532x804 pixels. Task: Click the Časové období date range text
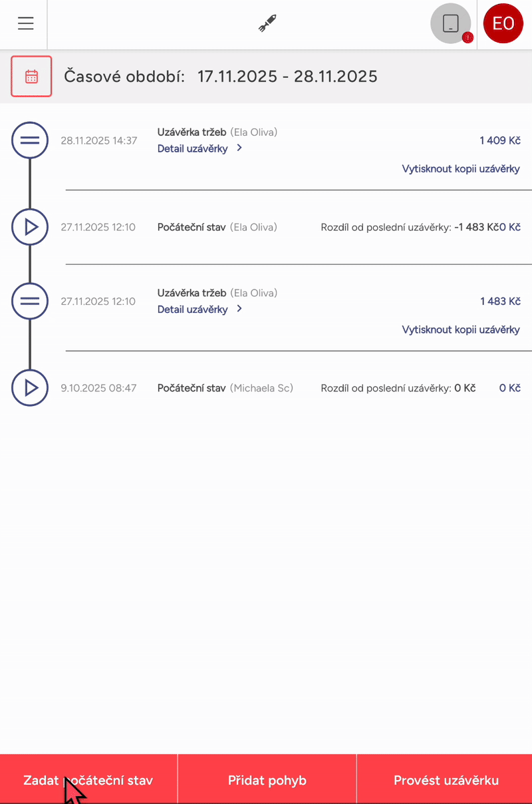(x=287, y=77)
